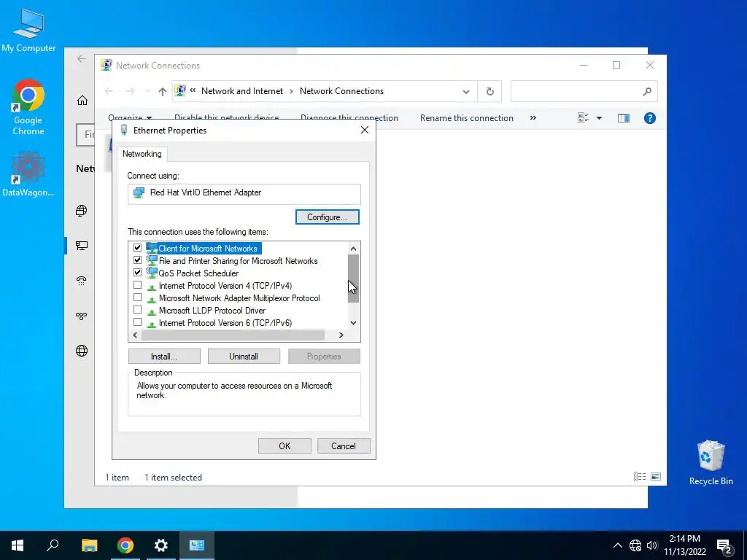The image size is (747, 560).
Task: Open the Windows Start menu
Action: point(18,545)
